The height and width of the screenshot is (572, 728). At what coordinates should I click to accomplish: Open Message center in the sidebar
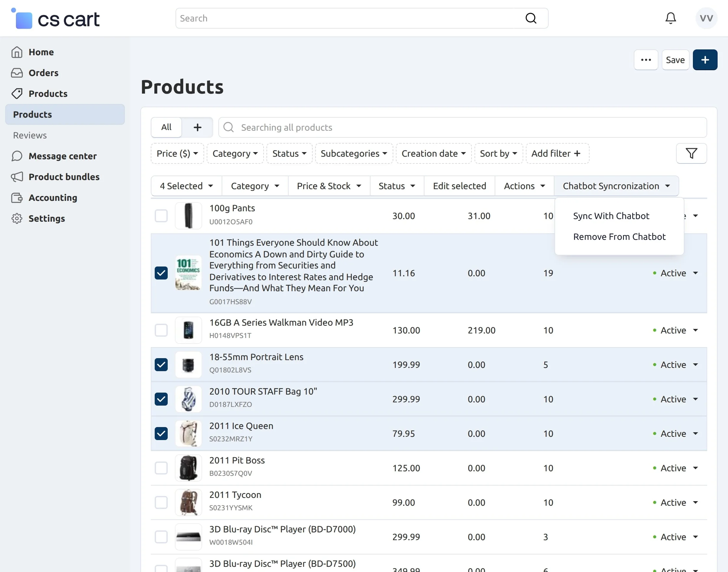(62, 156)
